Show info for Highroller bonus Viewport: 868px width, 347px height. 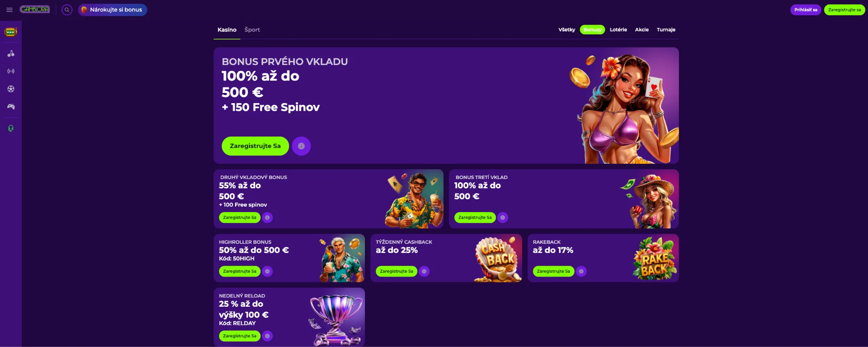tap(267, 271)
